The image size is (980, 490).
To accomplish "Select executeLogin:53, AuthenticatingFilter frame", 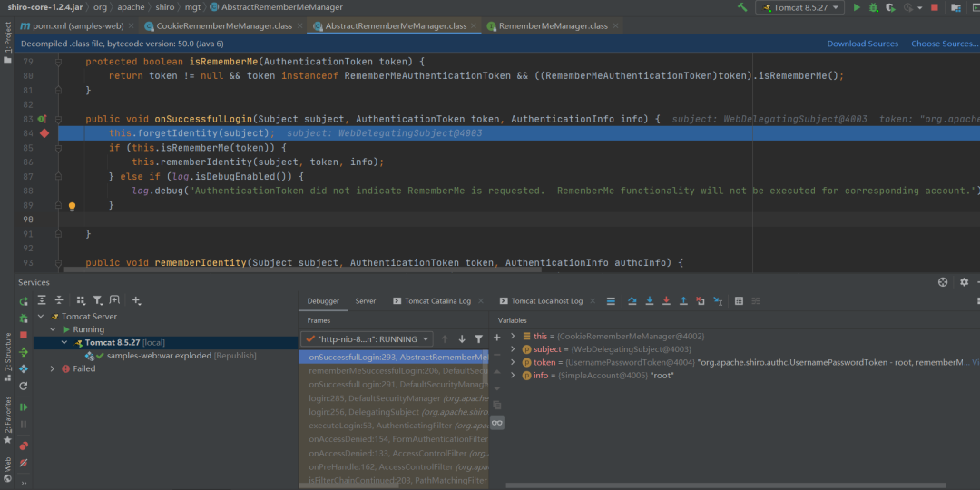I will click(x=394, y=426).
